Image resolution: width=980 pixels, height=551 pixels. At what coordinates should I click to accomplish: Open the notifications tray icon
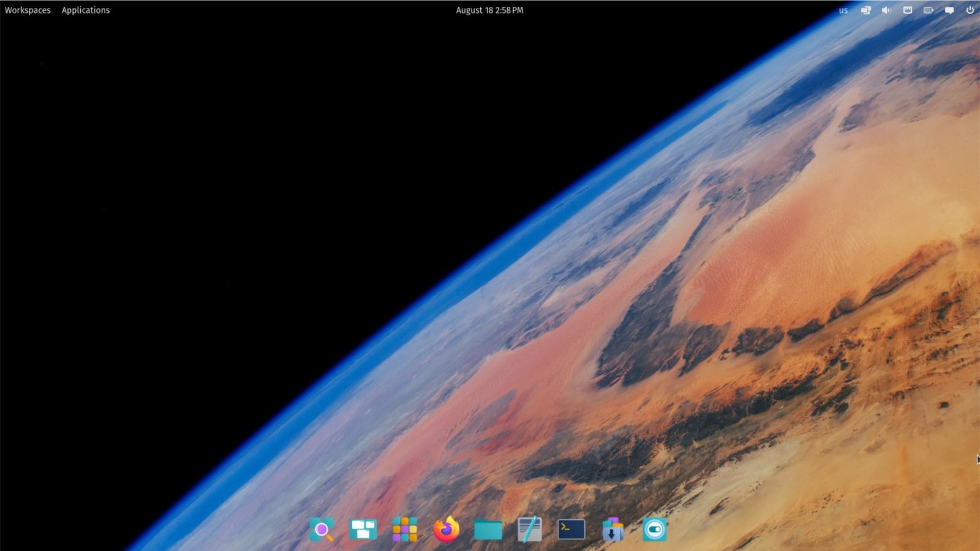pos(949,10)
